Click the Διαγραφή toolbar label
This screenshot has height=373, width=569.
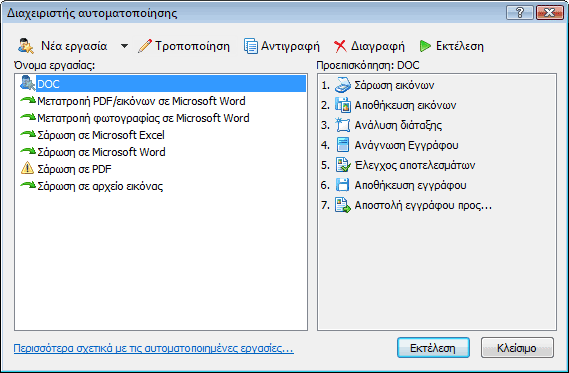377,46
